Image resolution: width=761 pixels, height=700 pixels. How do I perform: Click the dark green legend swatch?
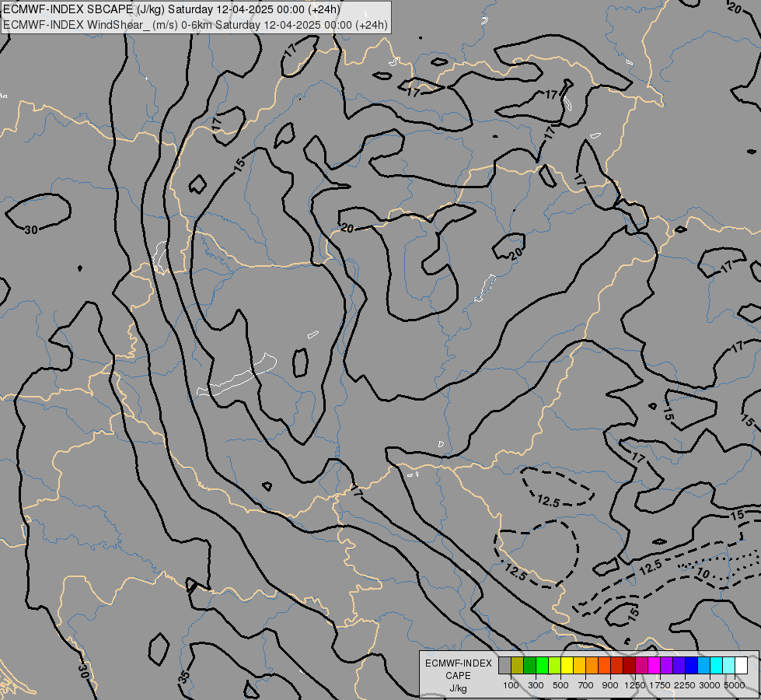pyautogui.click(x=530, y=665)
